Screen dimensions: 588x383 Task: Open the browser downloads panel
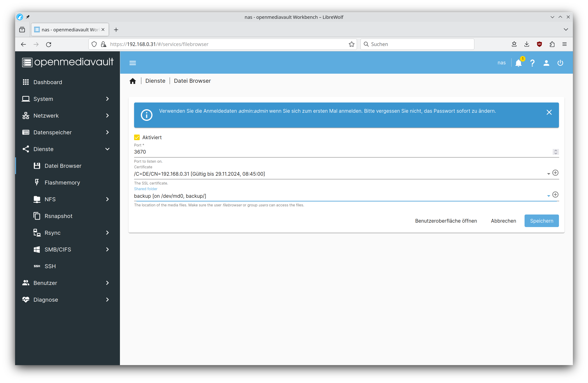(526, 44)
